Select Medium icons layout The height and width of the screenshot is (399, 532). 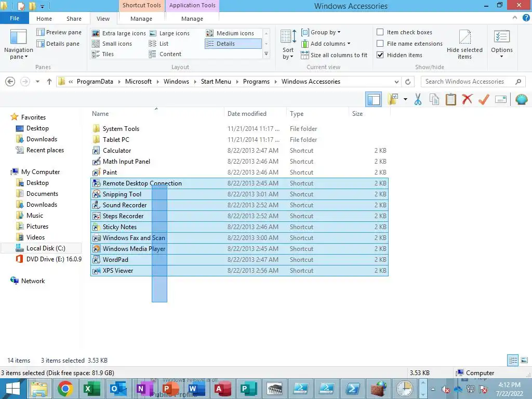pos(230,33)
